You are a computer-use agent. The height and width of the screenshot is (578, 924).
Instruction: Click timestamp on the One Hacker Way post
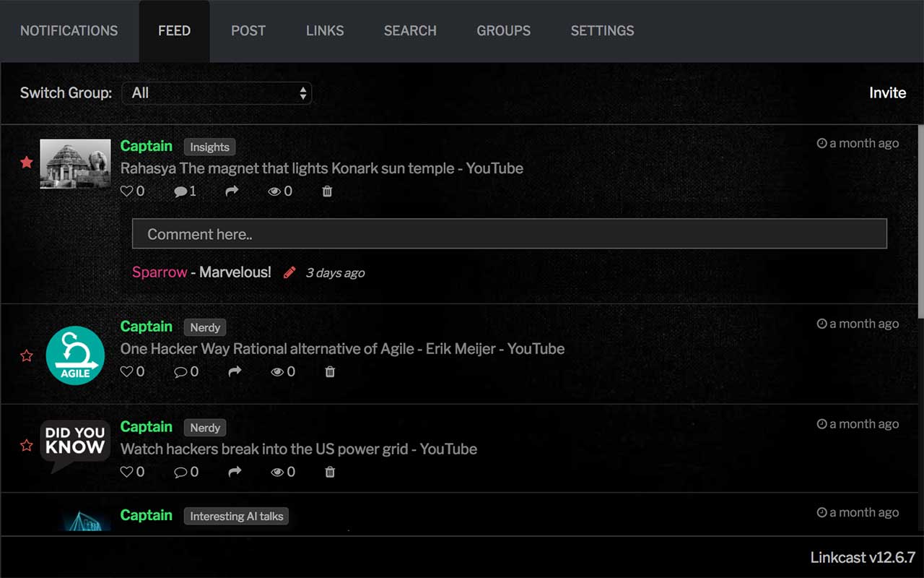coord(858,324)
